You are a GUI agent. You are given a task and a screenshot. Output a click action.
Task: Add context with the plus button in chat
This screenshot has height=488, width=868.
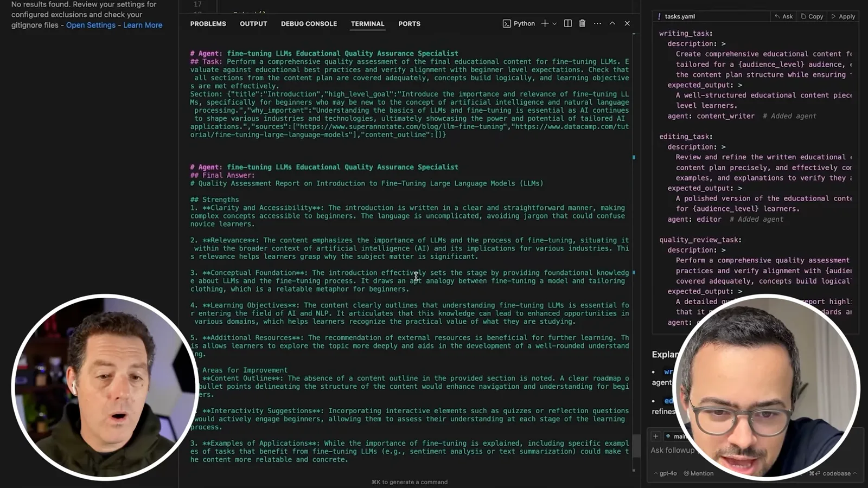click(x=655, y=436)
